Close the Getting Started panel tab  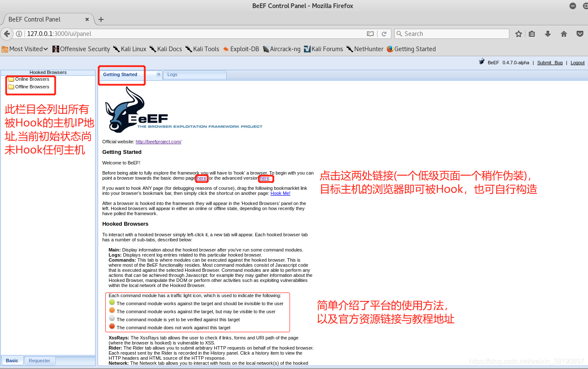pos(159,74)
